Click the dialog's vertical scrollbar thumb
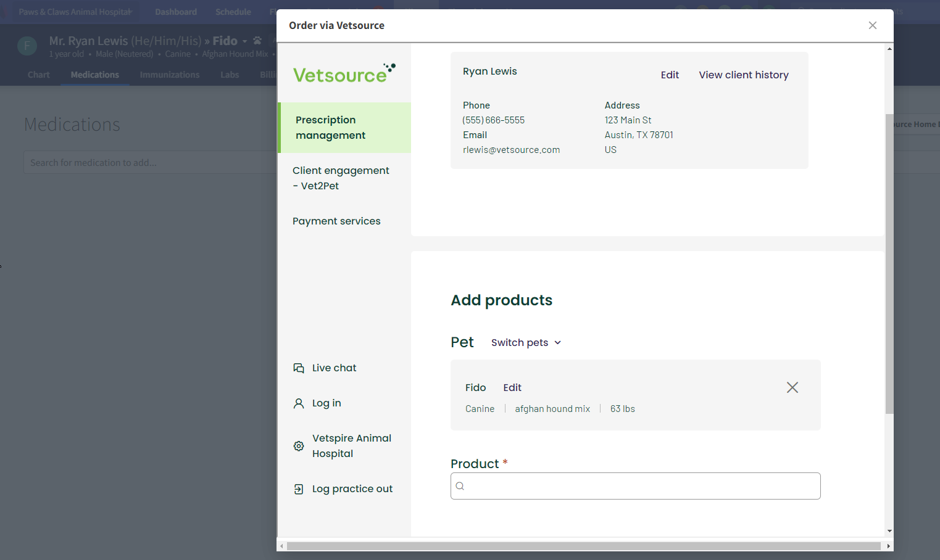 click(889, 264)
